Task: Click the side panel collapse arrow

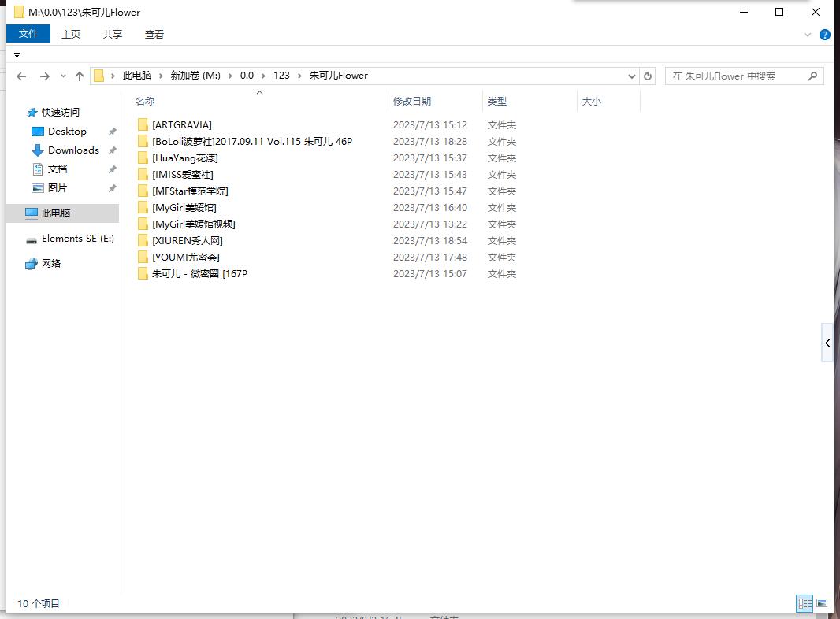Action: point(827,343)
